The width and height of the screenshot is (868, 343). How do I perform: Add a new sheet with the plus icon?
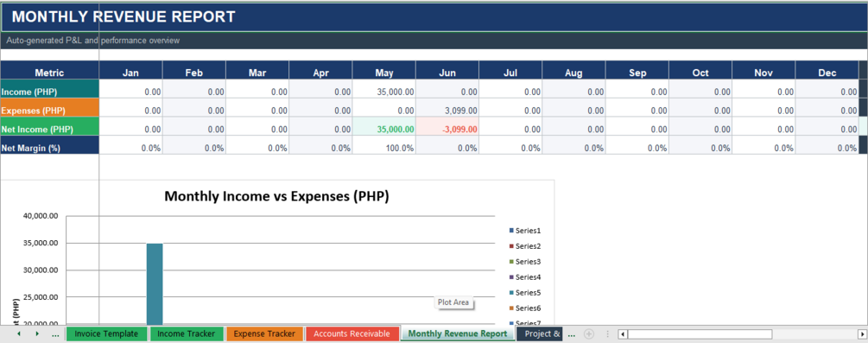point(589,334)
